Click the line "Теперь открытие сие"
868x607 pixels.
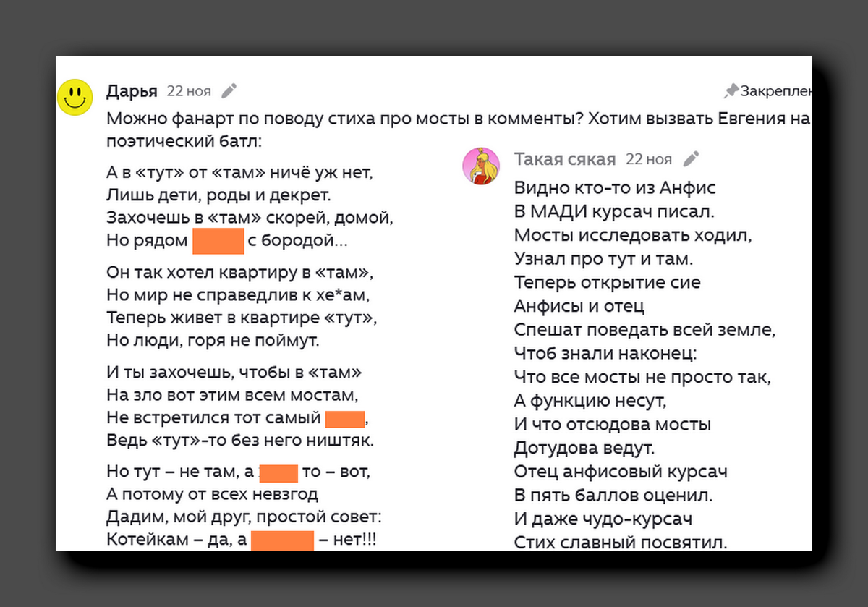point(608,283)
